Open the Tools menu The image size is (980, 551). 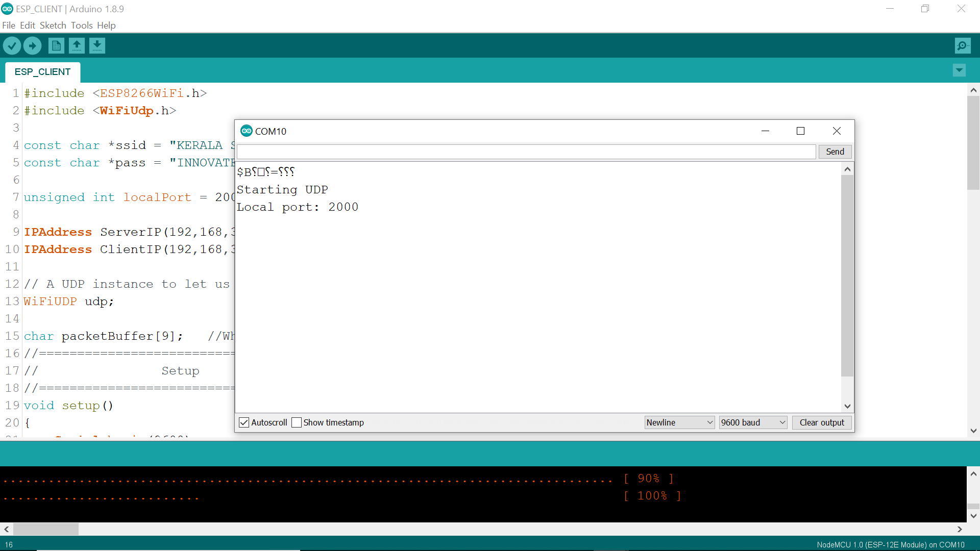[82, 26]
